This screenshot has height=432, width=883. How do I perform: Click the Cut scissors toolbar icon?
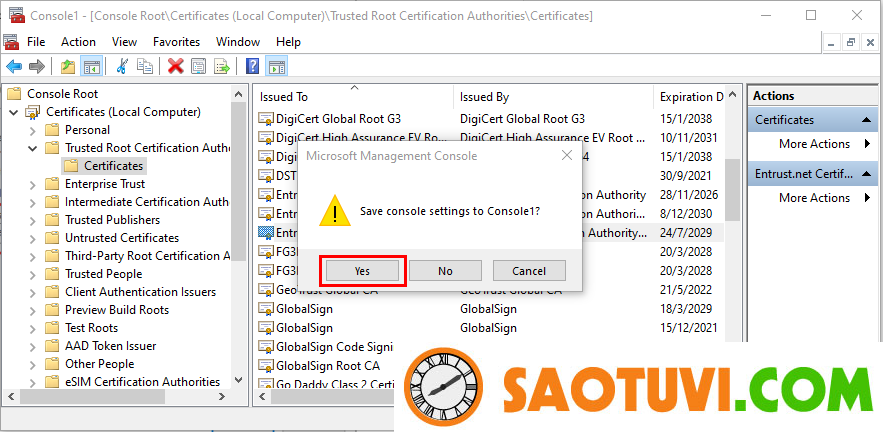pos(122,67)
